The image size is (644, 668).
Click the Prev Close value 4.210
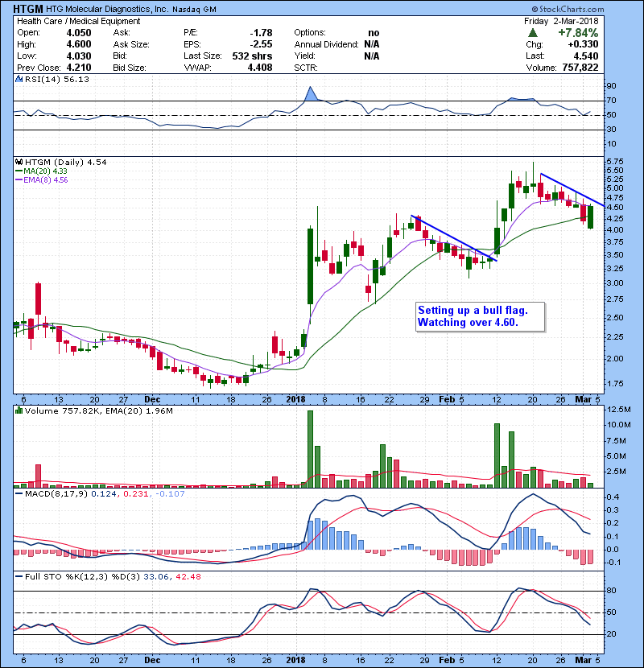(79, 68)
